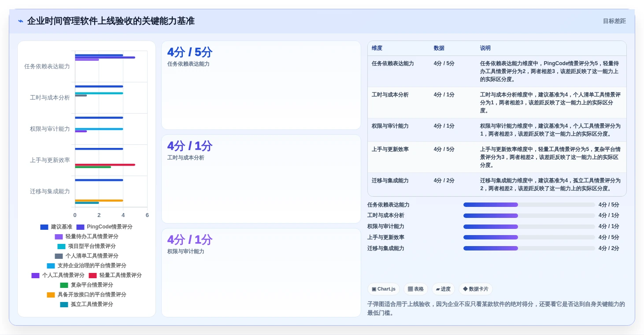Click the 权限与审计能力 chart axis label

pos(50,129)
